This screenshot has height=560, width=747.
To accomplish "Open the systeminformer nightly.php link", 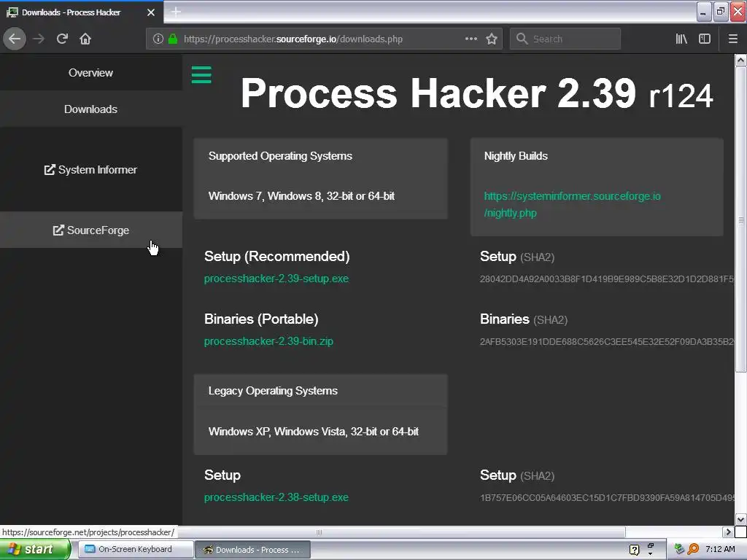I will pos(572,204).
